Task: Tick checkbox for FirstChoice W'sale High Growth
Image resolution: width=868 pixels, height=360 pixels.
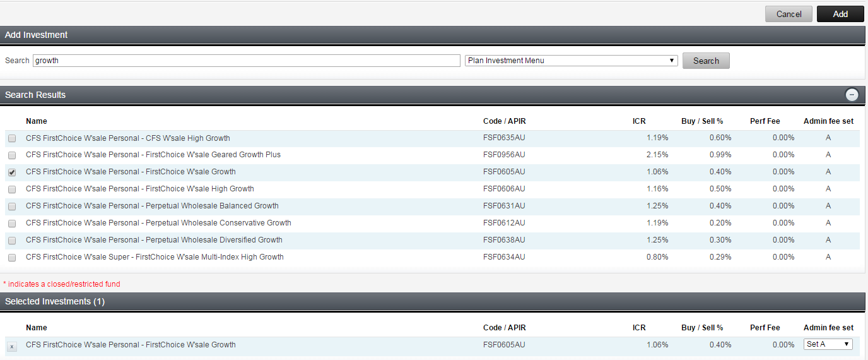Action: tap(12, 189)
